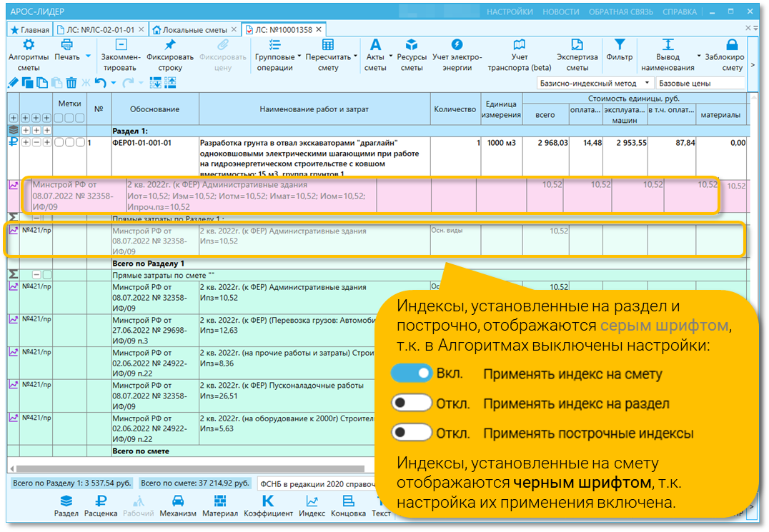769x532 pixels.
Task: Add Расценка with ruble icon
Action: pyautogui.click(x=101, y=506)
